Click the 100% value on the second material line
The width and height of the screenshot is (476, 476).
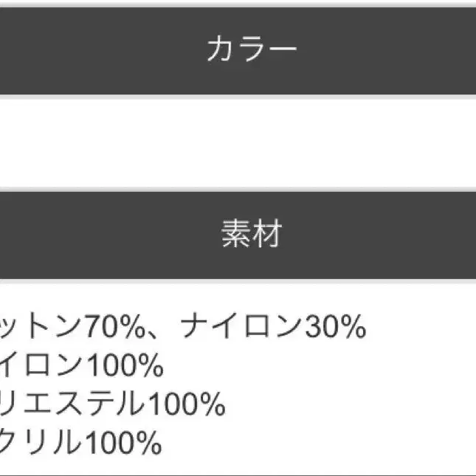click(125, 365)
